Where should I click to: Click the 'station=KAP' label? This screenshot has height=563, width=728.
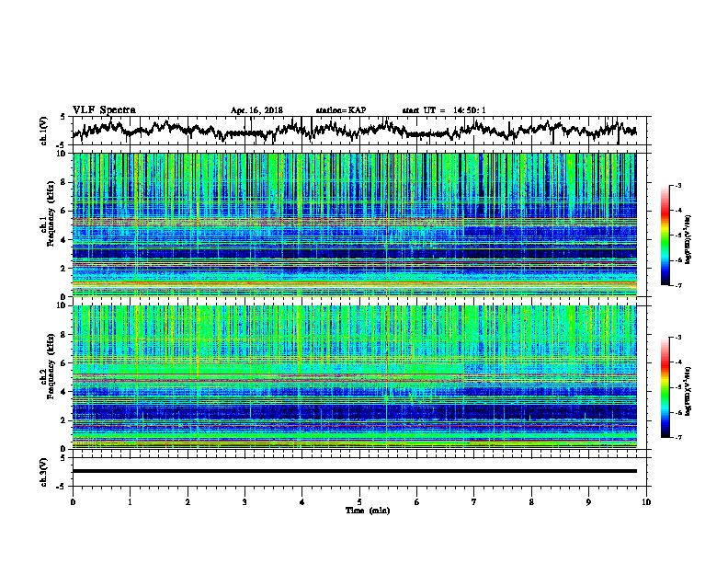pyautogui.click(x=341, y=110)
